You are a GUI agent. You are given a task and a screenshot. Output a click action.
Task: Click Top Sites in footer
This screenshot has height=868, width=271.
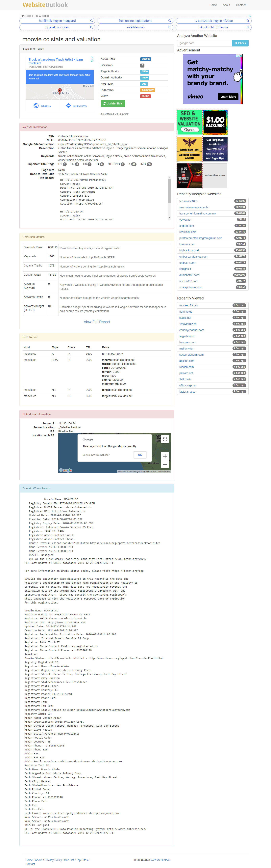coord(82,860)
